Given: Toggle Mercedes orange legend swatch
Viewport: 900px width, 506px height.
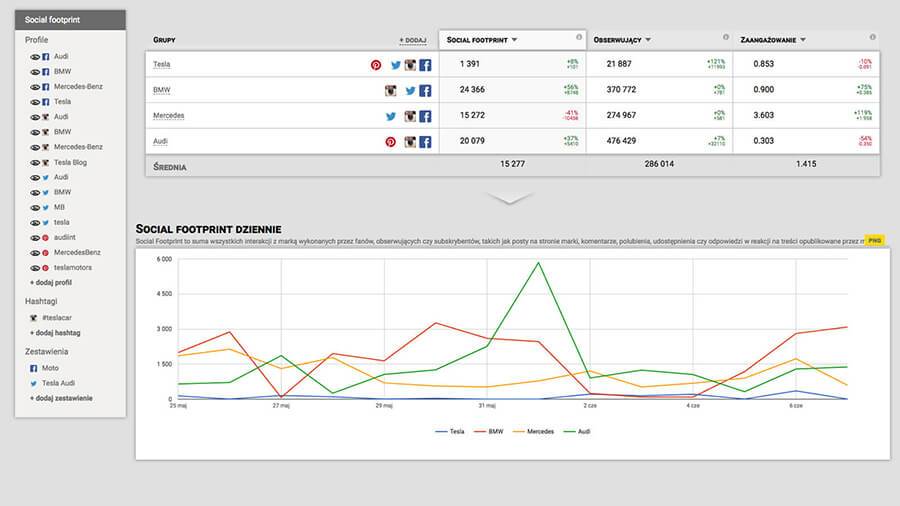Looking at the screenshot, I should pos(518,431).
